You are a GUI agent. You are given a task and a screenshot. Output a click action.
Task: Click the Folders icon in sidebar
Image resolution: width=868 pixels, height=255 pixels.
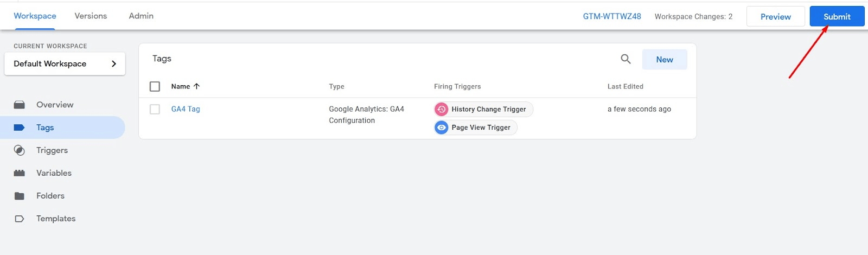(x=20, y=196)
